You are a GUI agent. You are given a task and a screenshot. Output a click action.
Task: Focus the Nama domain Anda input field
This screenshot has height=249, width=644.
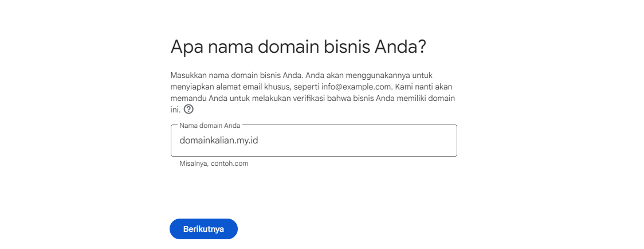(313, 141)
